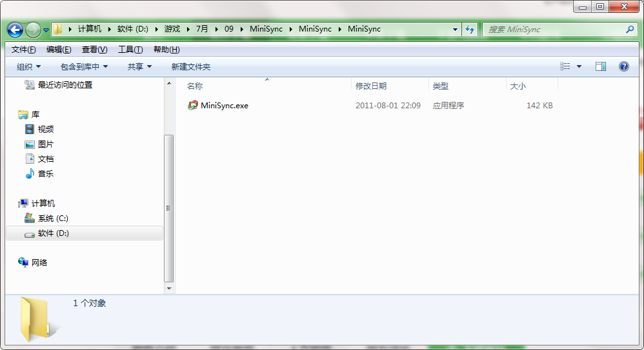
Task: Open the 编辑(E) menu
Action: coord(59,50)
